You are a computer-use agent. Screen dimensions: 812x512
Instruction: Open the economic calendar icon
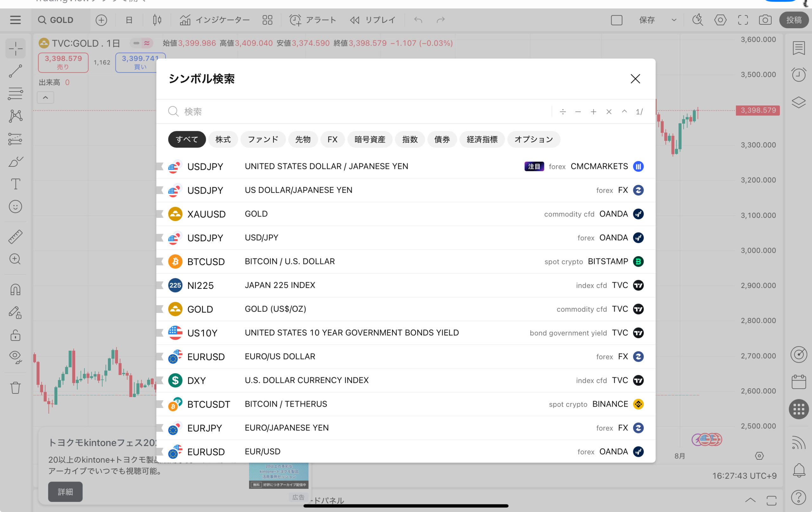(798, 382)
